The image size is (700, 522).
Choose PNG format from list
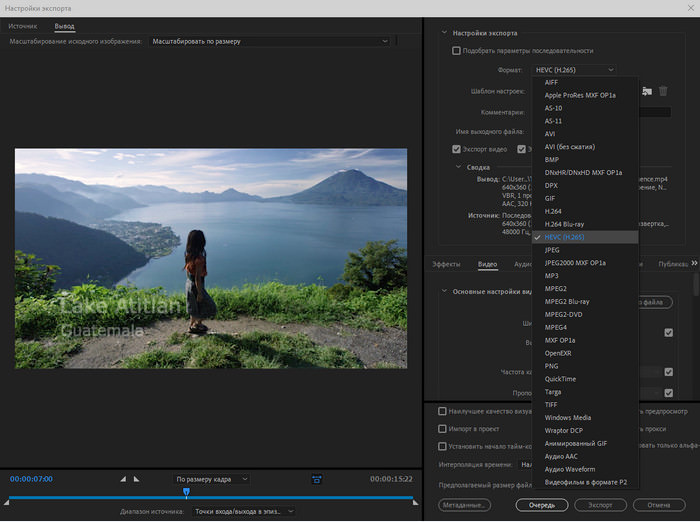click(585, 366)
